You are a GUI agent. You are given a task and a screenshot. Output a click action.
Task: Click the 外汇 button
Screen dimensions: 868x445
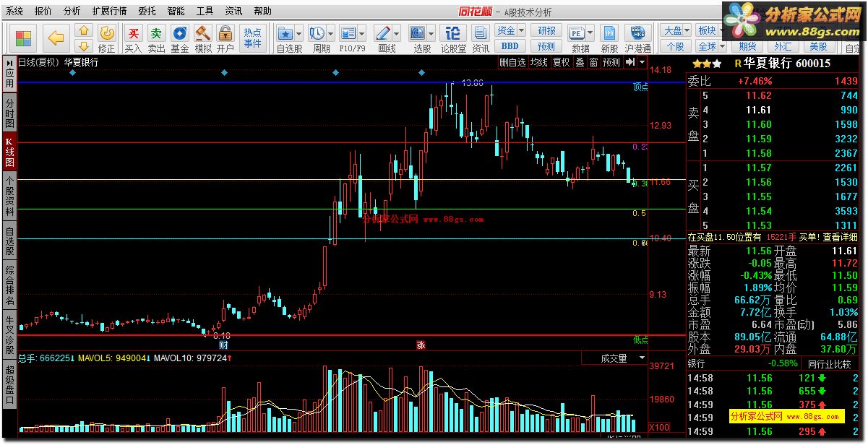pos(783,46)
